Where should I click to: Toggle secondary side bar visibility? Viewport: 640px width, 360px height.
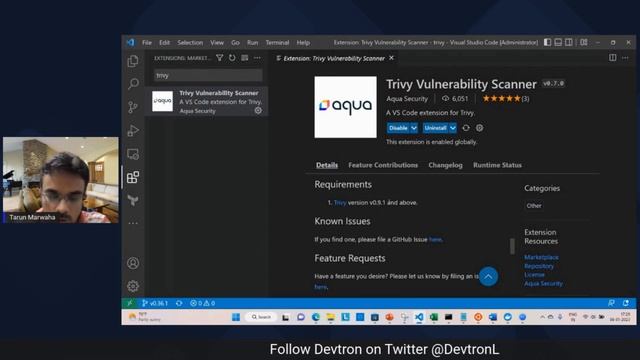click(569, 42)
